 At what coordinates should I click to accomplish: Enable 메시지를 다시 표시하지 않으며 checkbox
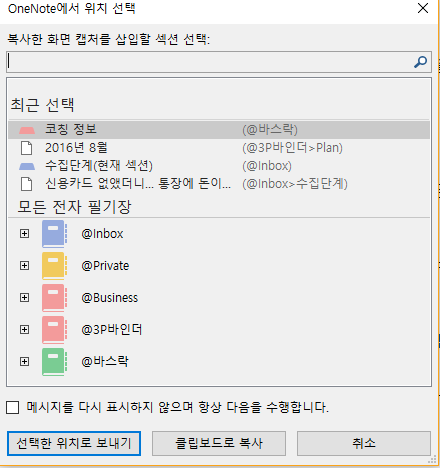pos(13,407)
